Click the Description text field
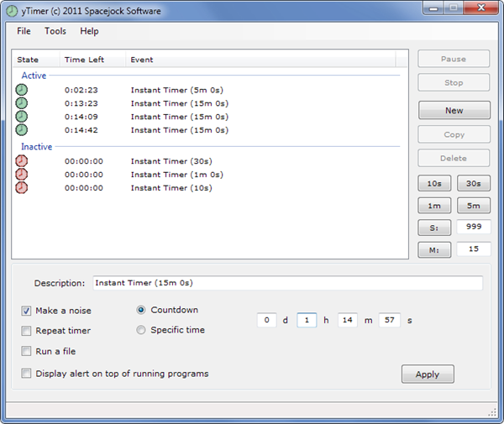504x424 pixels. [x=287, y=283]
